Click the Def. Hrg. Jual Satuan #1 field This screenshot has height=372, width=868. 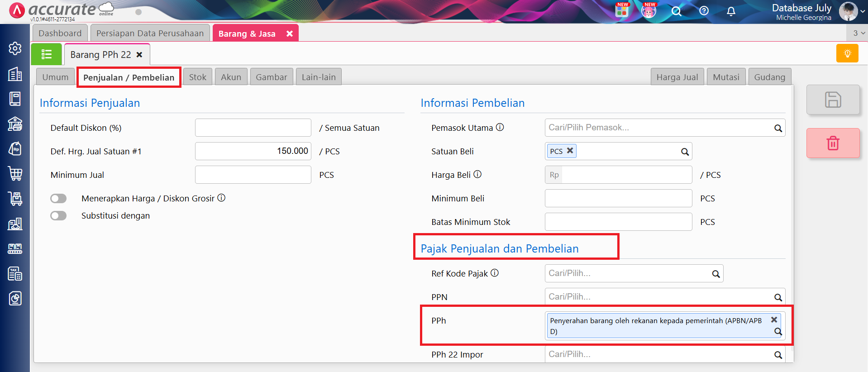point(253,151)
